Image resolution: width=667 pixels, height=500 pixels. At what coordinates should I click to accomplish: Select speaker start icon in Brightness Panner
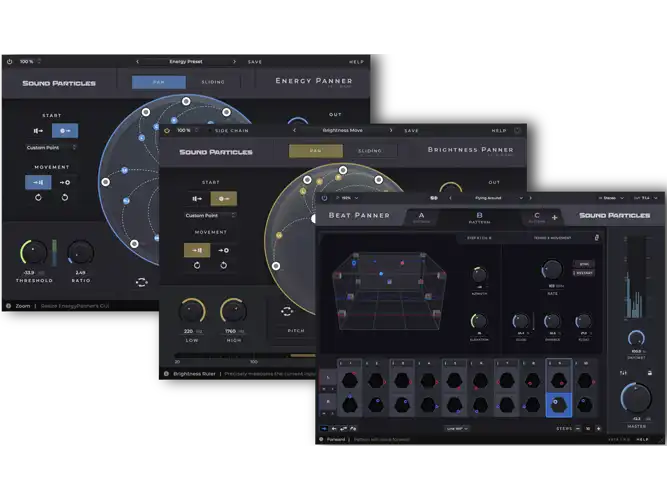click(x=197, y=199)
